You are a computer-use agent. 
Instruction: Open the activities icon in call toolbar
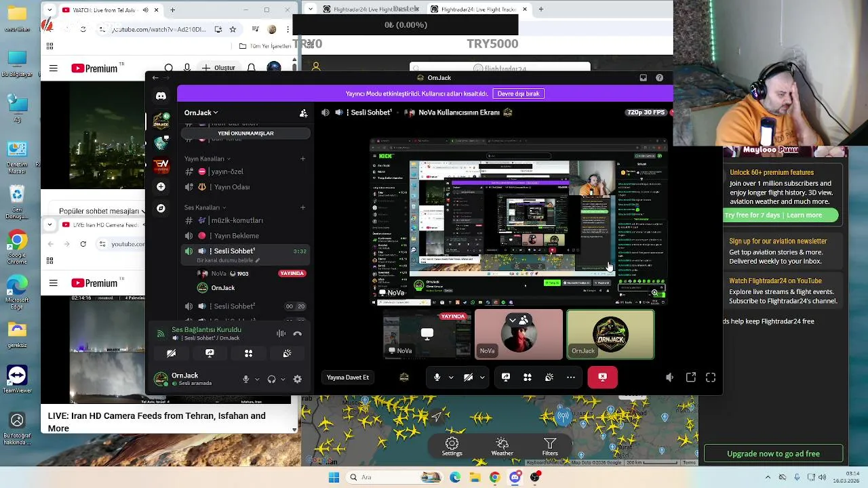pyautogui.click(x=528, y=378)
